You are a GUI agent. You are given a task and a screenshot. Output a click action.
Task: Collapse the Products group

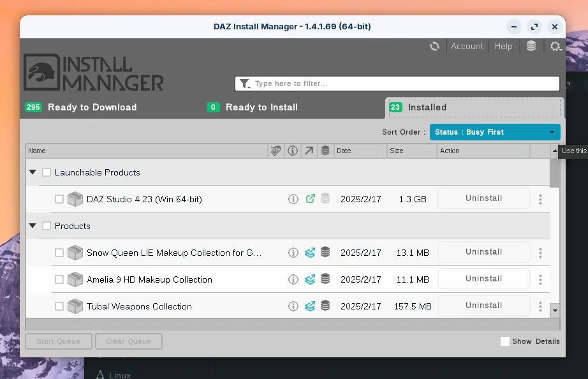coord(33,226)
